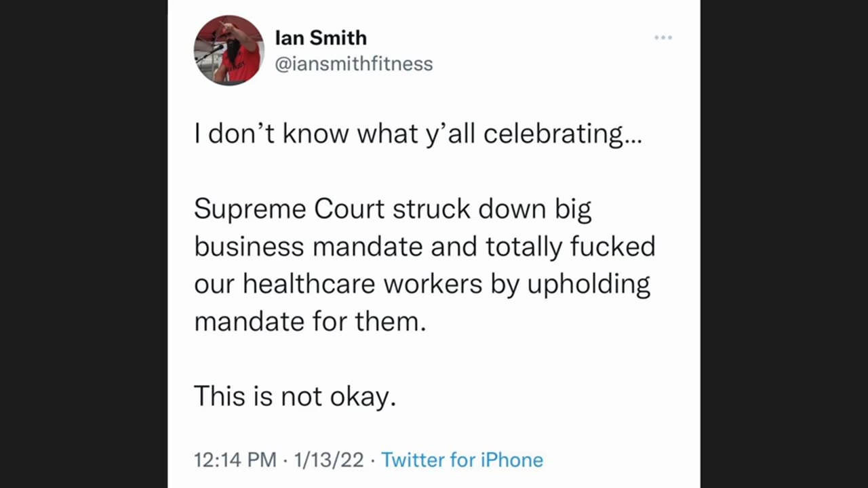Click the line 'our healthcare workers by upholding'

tap(422, 283)
